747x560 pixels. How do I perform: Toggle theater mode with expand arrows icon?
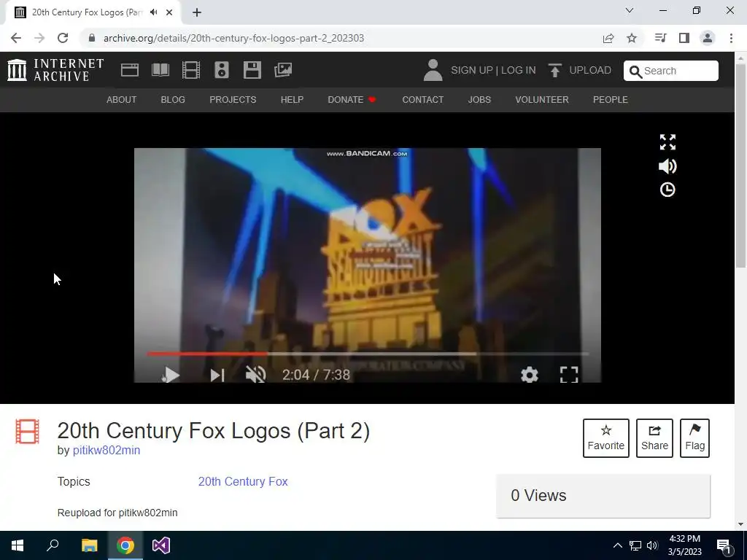tap(667, 142)
